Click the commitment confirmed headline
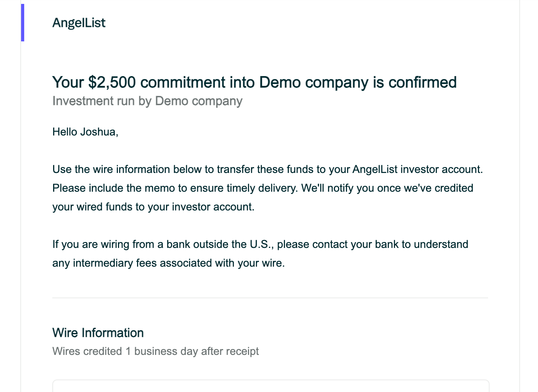 [255, 82]
